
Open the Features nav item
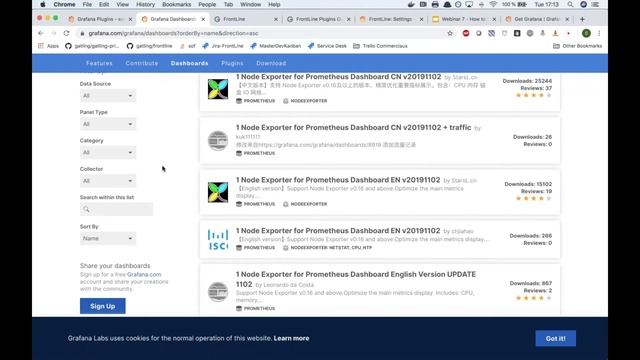[99, 63]
